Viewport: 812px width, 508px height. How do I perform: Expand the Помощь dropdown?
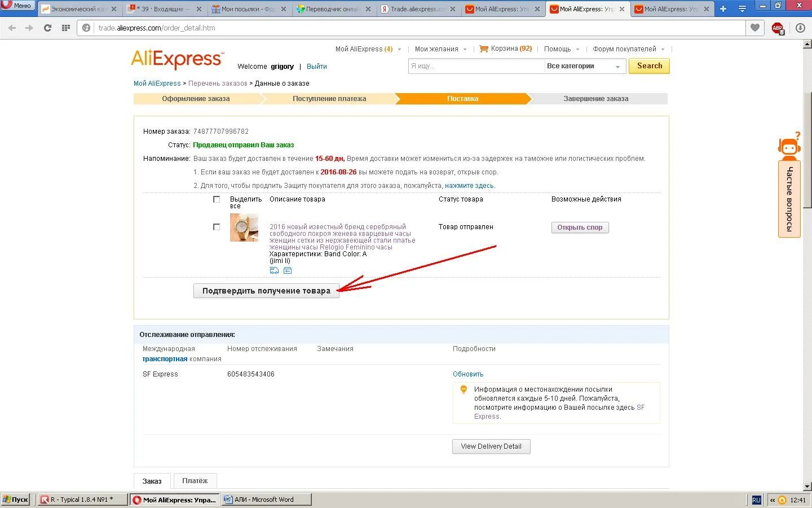(x=577, y=49)
